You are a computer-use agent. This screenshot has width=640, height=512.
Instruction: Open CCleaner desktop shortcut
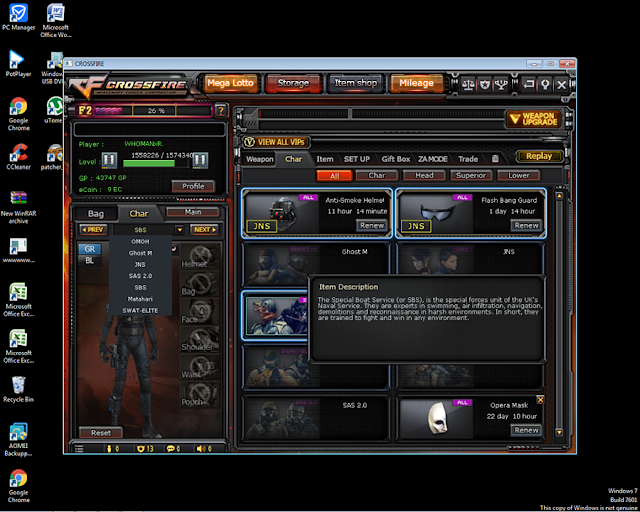click(18, 156)
